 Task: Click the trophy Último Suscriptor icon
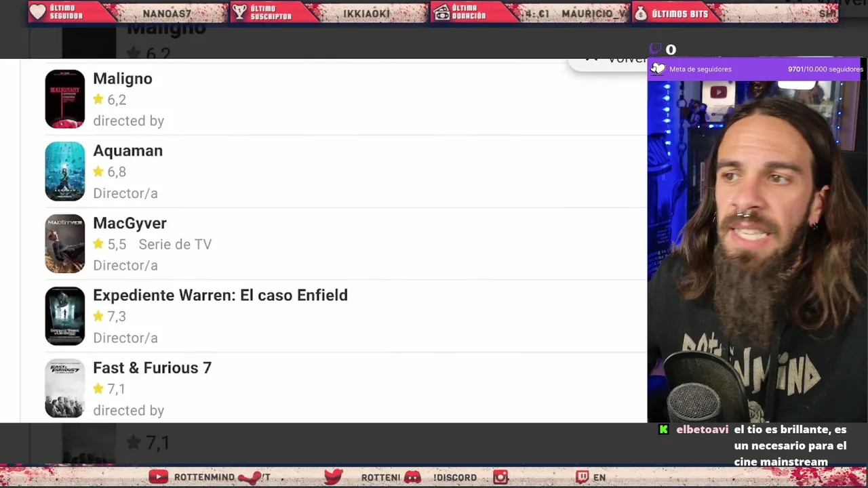[239, 12]
